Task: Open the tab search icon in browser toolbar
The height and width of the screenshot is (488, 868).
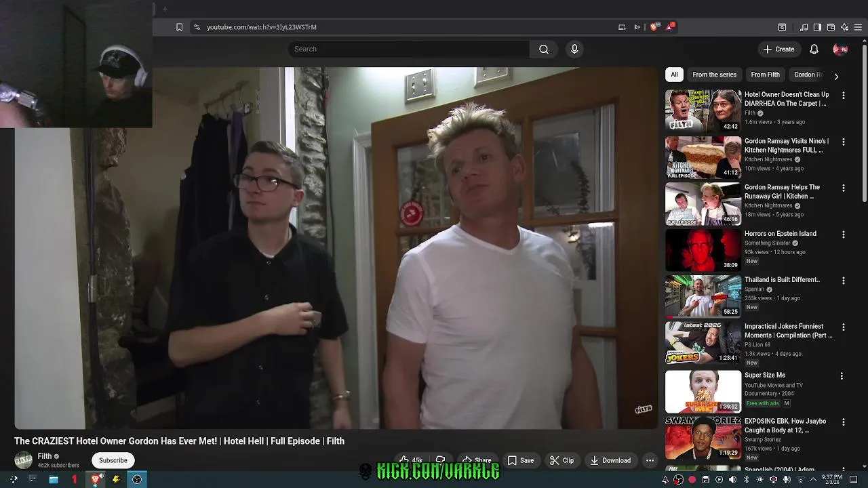Action: point(782,27)
